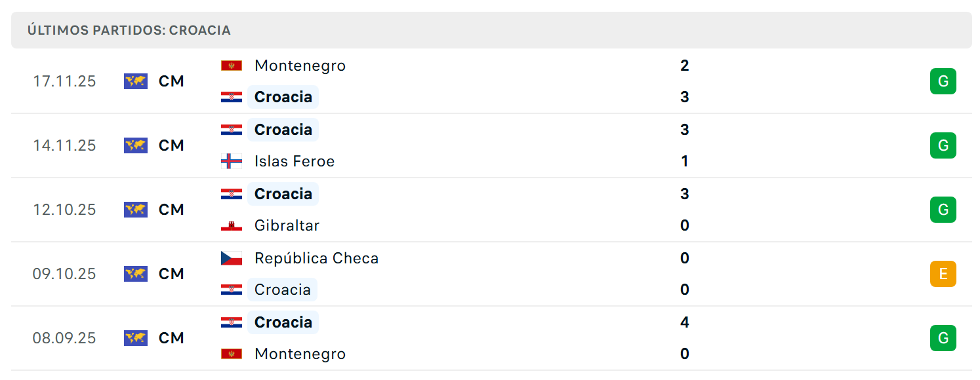Open the match dated 12.10.25

pos(491,210)
